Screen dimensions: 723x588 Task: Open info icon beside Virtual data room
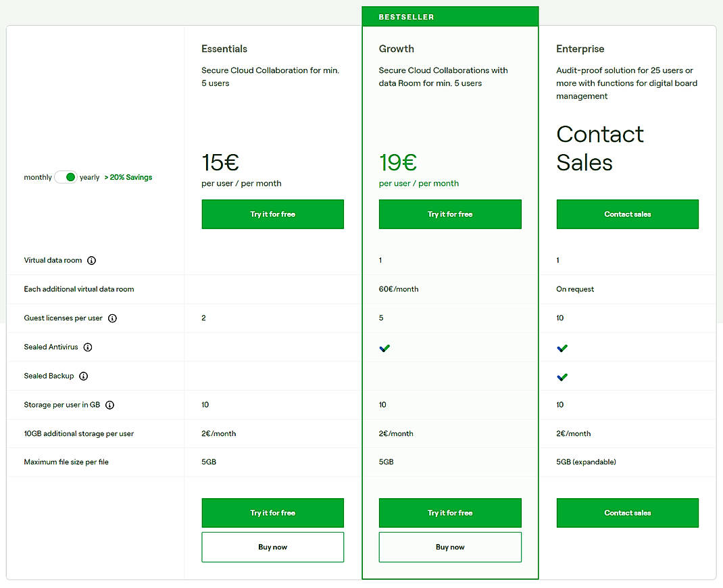(x=92, y=261)
